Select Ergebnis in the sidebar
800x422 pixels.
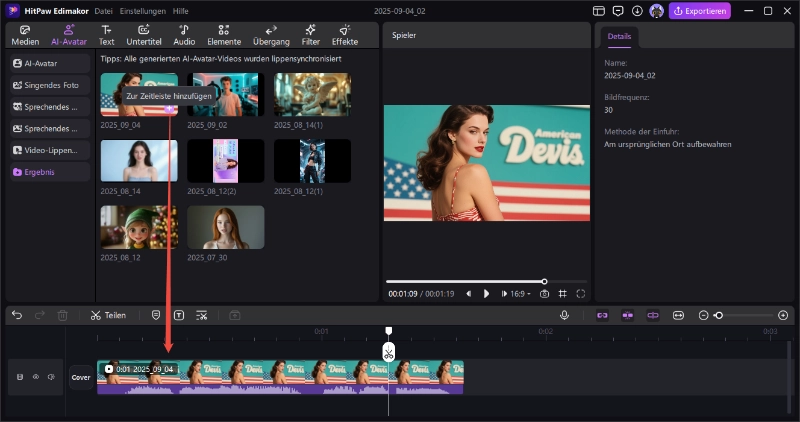(x=50, y=172)
